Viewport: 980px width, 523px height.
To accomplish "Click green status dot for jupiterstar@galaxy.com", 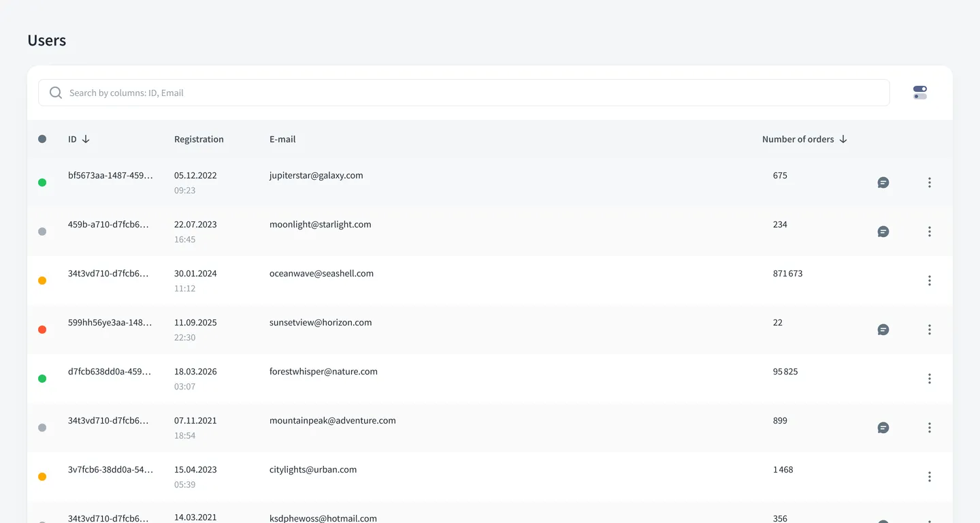I will pos(42,183).
